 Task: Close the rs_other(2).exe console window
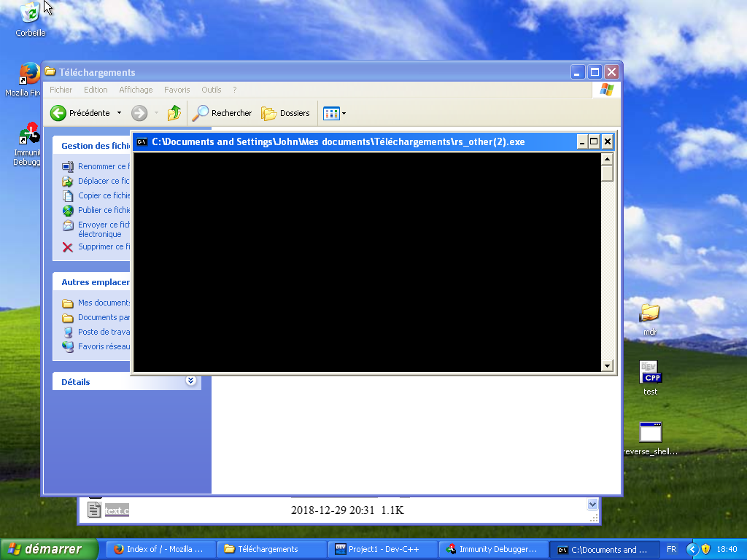[x=608, y=141]
